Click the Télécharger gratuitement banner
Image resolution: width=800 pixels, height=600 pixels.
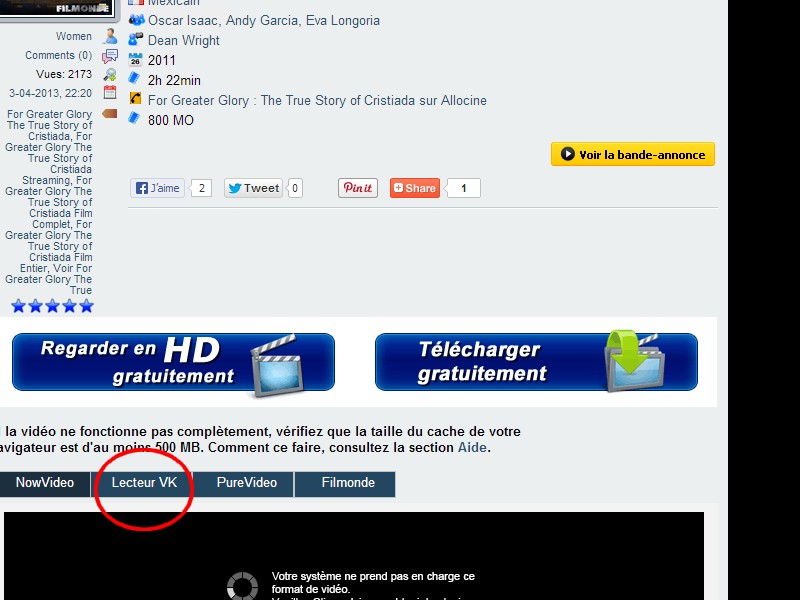[536, 363]
